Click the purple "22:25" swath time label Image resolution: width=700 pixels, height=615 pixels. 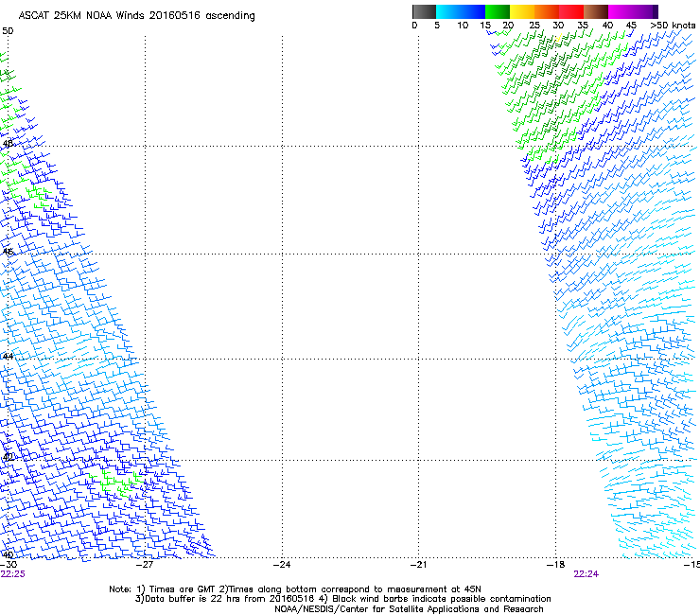tap(13, 574)
